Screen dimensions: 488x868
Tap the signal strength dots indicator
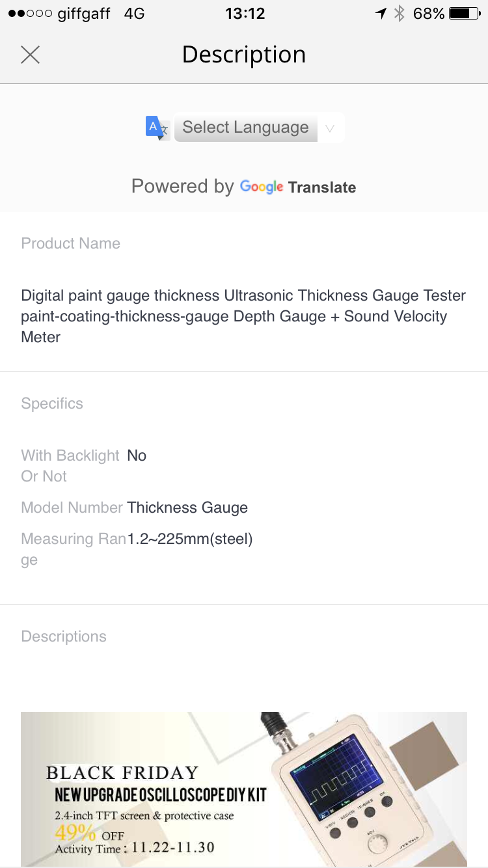click(x=30, y=14)
